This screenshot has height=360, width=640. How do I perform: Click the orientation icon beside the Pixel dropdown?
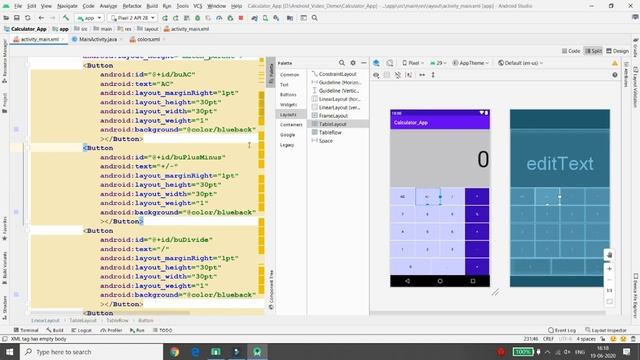pos(390,63)
